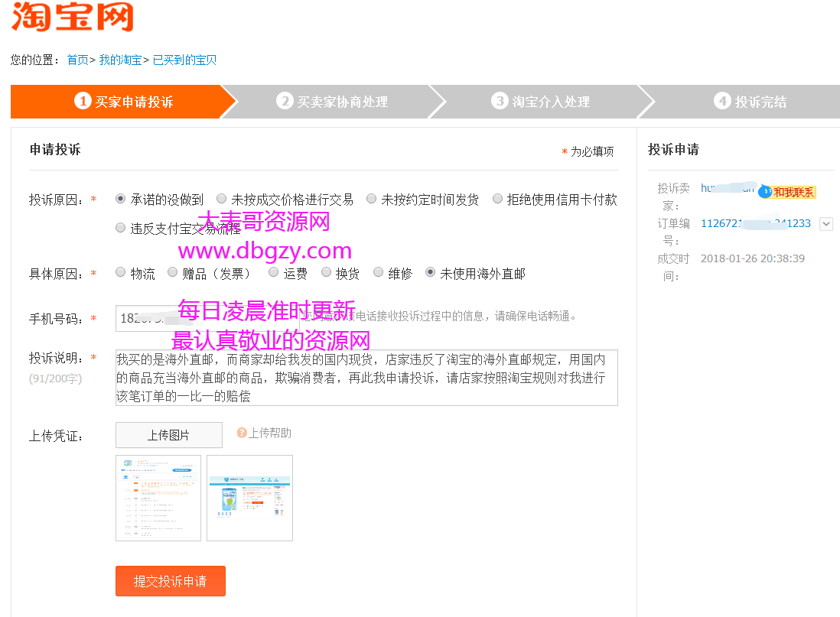This screenshot has width=840, height=617.
Task: Click the 上传图片 upload button
Action: (x=168, y=434)
